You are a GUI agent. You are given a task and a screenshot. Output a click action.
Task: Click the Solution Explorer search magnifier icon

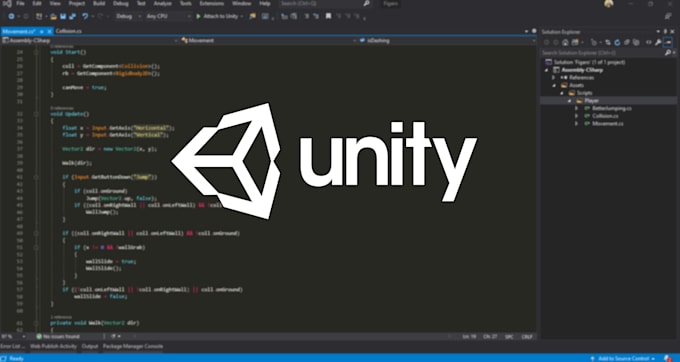(x=668, y=52)
